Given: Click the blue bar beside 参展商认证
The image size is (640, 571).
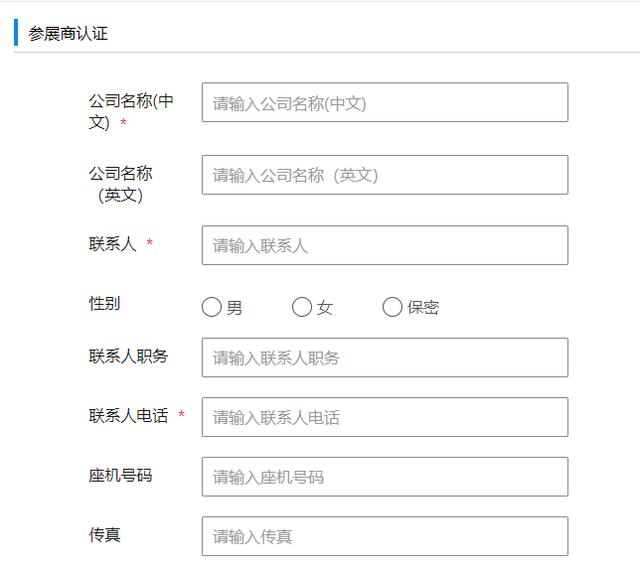Looking at the screenshot, I should click(x=16, y=32).
